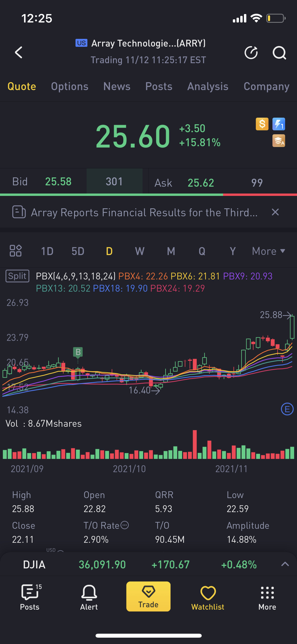Open the More chart periods dropdown

[268, 251]
